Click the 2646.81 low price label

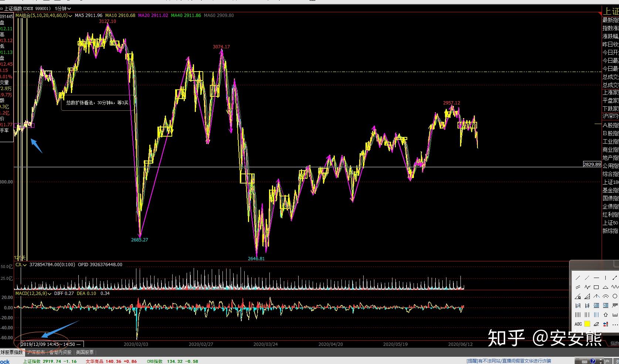256,258
